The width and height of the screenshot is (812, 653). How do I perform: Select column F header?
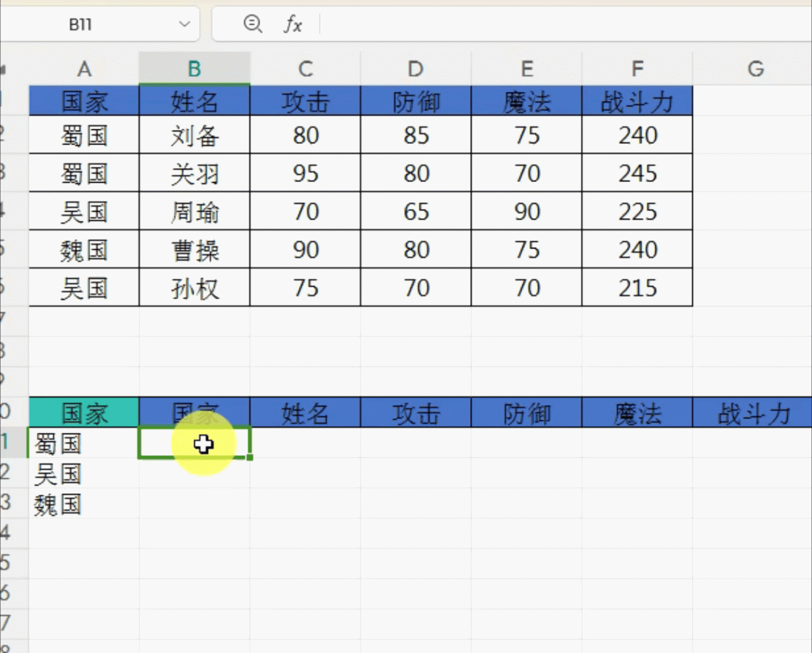tap(637, 68)
